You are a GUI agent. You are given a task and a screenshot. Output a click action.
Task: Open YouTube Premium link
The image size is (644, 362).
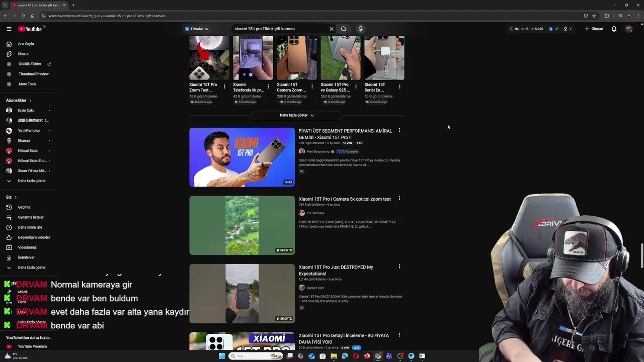32,346
